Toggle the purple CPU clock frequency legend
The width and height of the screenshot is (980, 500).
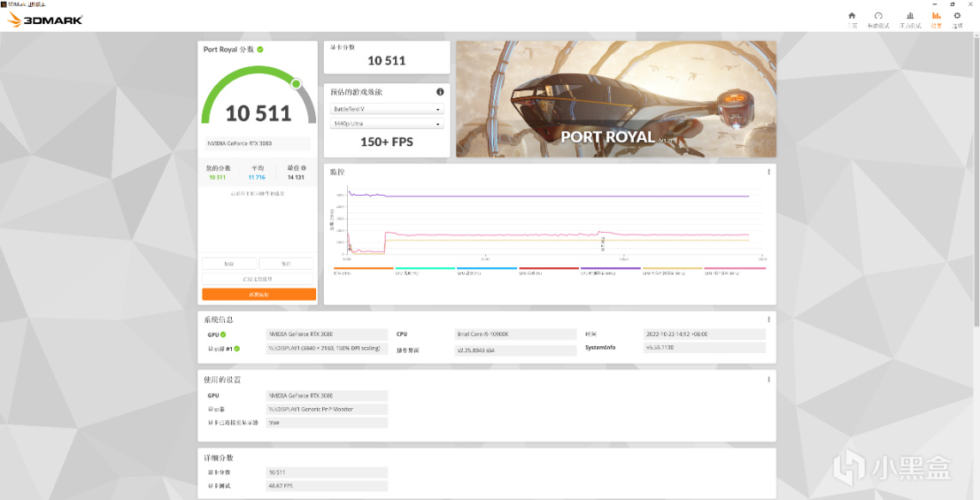(x=610, y=271)
